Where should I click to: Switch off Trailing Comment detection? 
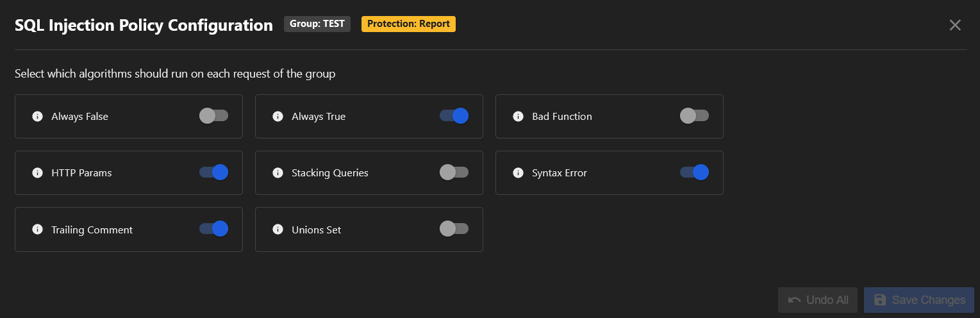pos(213,229)
